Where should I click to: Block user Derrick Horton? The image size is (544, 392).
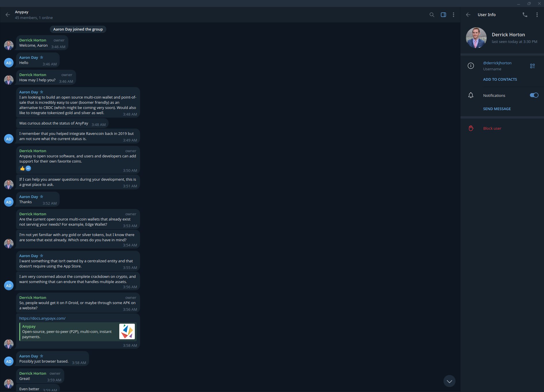coord(492,128)
